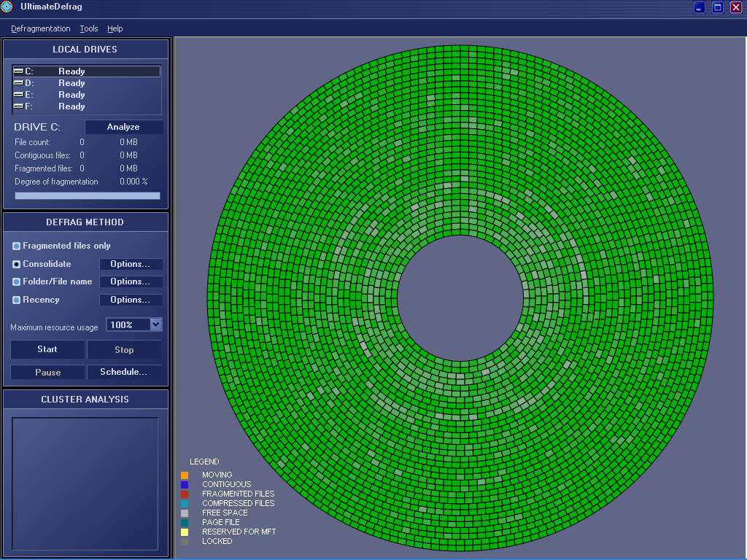Click the blue Contiguous legend icon
This screenshot has width=747, height=560.
coord(185,485)
